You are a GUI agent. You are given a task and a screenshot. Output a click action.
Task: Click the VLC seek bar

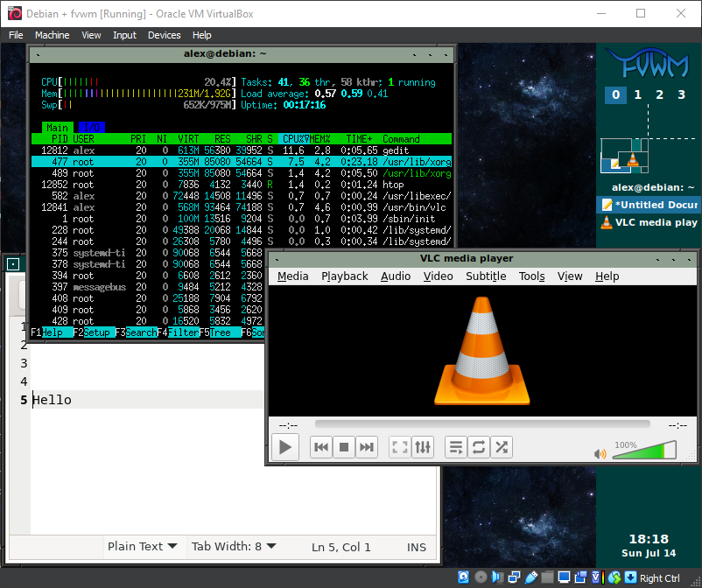click(481, 424)
